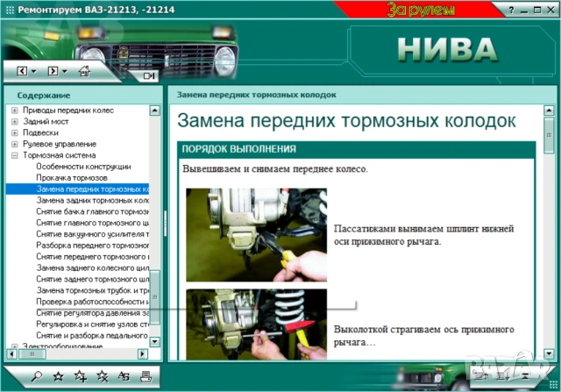Image resolution: width=561 pixels, height=392 pixels.
Task: Expand the 'Задний мост' tree node
Action: click(15, 122)
